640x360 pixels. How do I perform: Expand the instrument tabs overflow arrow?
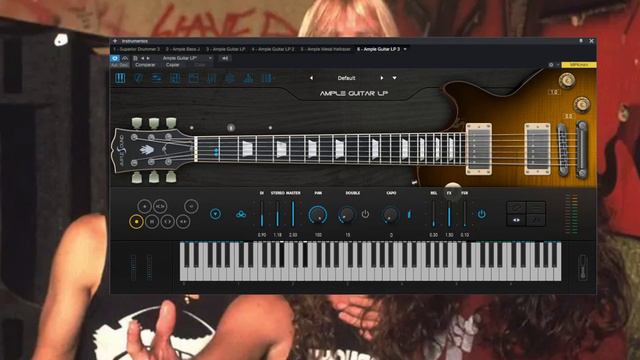click(405, 49)
